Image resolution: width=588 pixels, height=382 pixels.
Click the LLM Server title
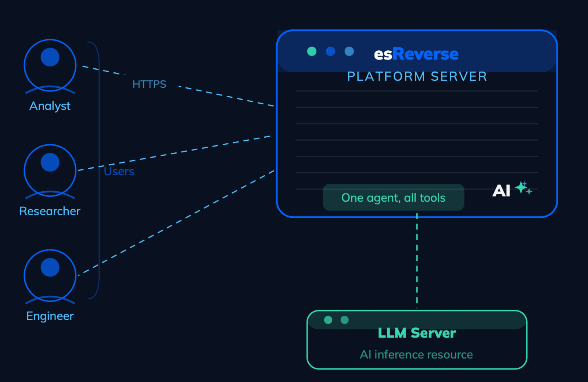point(417,333)
